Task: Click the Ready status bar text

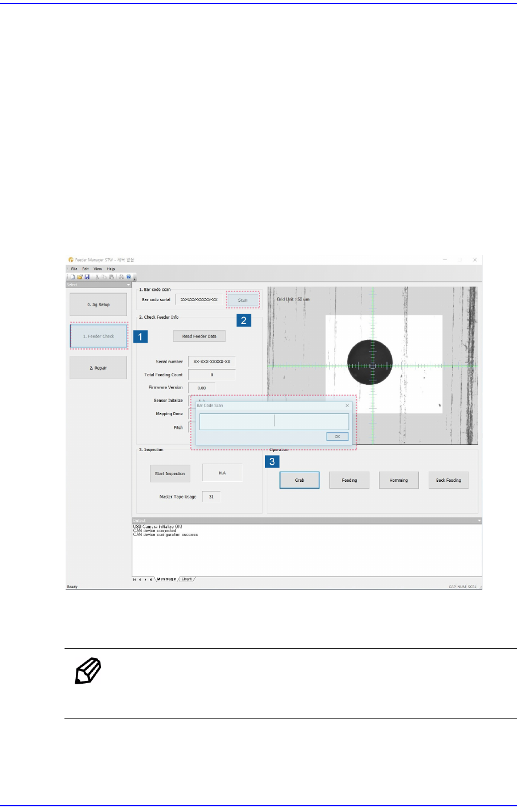Action: tap(72, 587)
